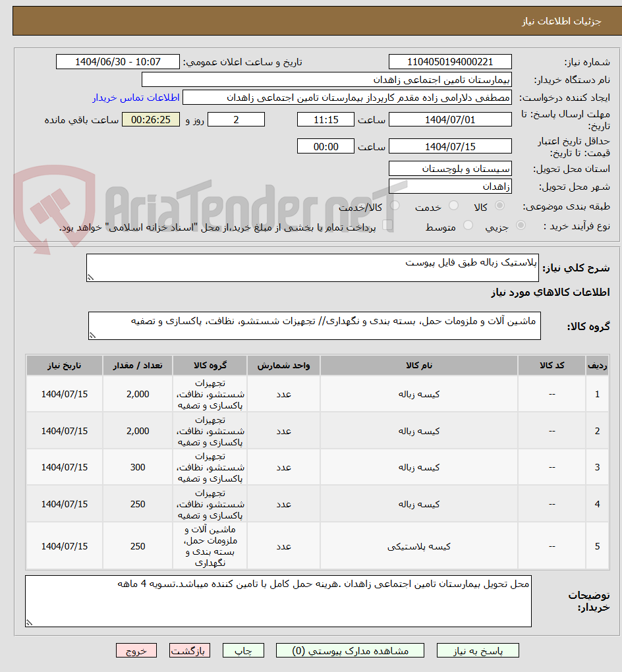Select the کالا radio button
This screenshot has height=672, width=622.
(500, 205)
